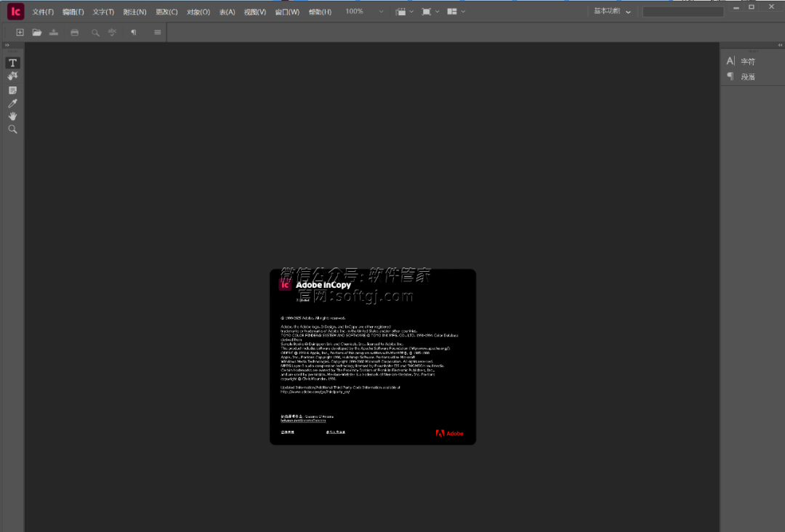Choose the Zoom magnifier tool

(12, 129)
